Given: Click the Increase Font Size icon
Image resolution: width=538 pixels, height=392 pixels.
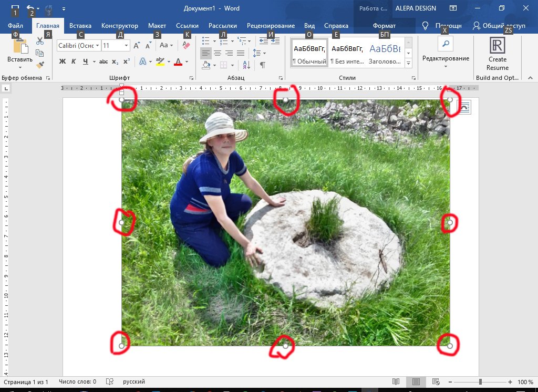Looking at the screenshot, I should coord(137,46).
